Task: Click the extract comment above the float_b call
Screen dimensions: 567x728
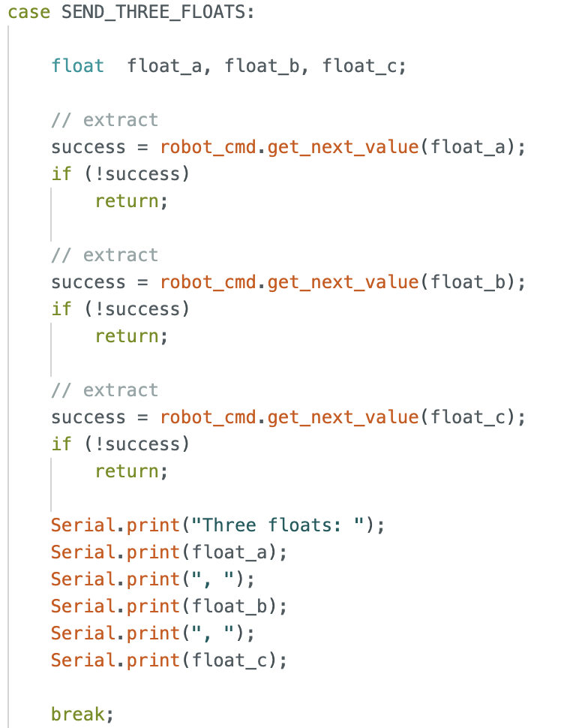Action: [x=104, y=255]
